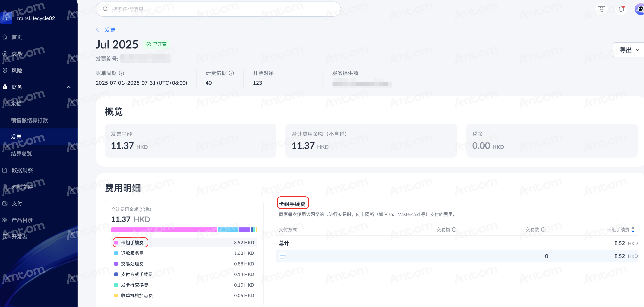Screen dimensions: 644x307
Task: Click the purple fee bar segment
Action: [x=245, y=230]
